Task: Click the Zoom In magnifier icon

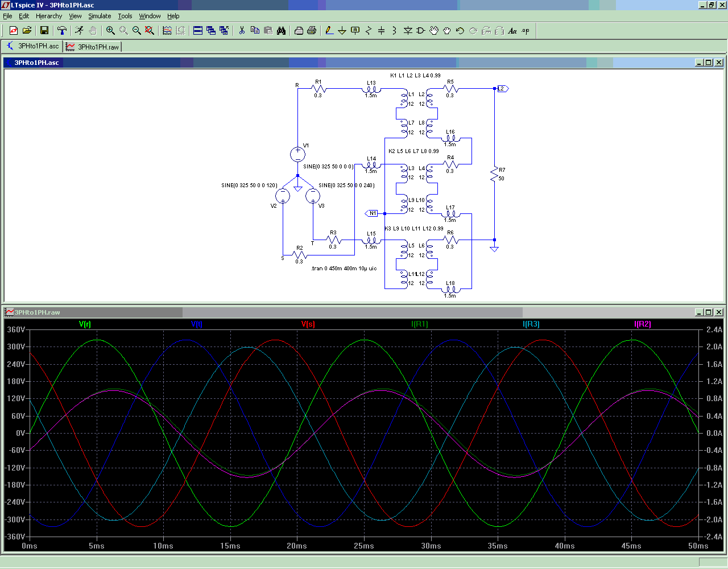Action: click(x=110, y=30)
